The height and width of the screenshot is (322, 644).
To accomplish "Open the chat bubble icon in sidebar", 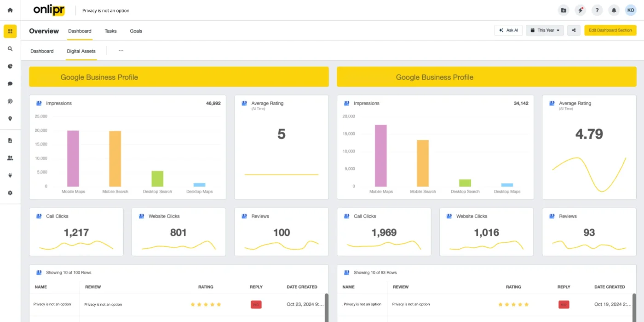I will tap(10, 84).
